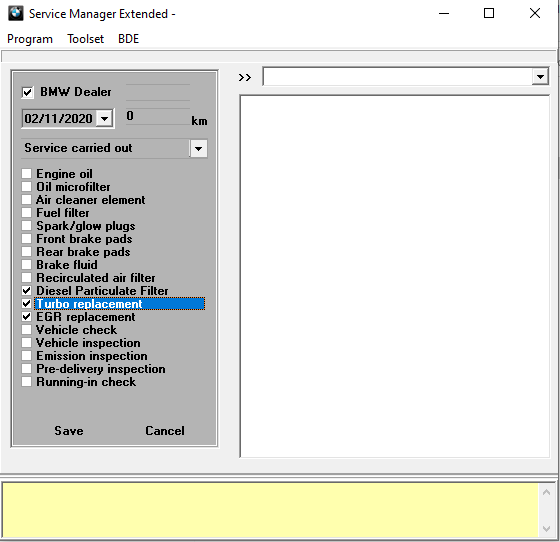560x542 pixels.
Task: Check the Vehicle check checkbox
Action: point(26,330)
